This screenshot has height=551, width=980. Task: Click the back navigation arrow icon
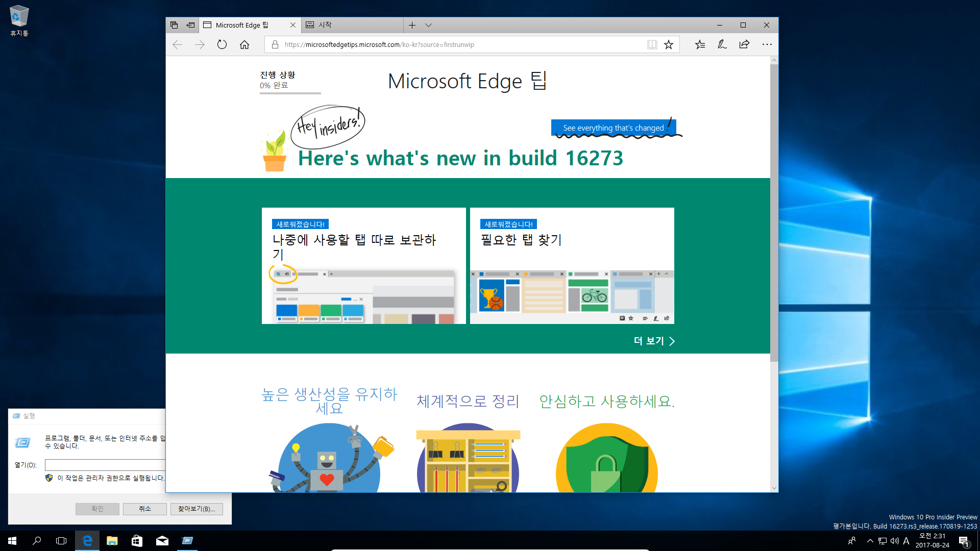pyautogui.click(x=177, y=44)
